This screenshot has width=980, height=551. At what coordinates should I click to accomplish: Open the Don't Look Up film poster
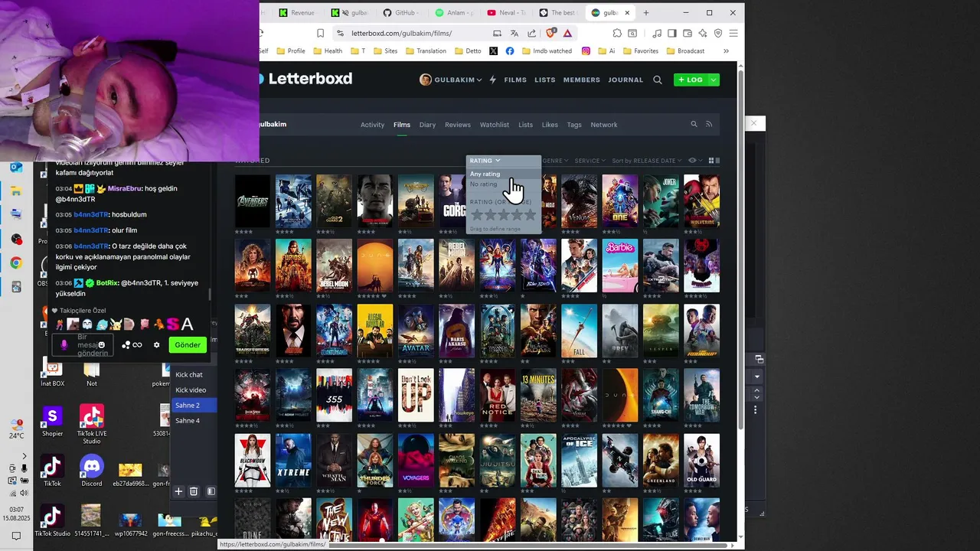point(416,395)
